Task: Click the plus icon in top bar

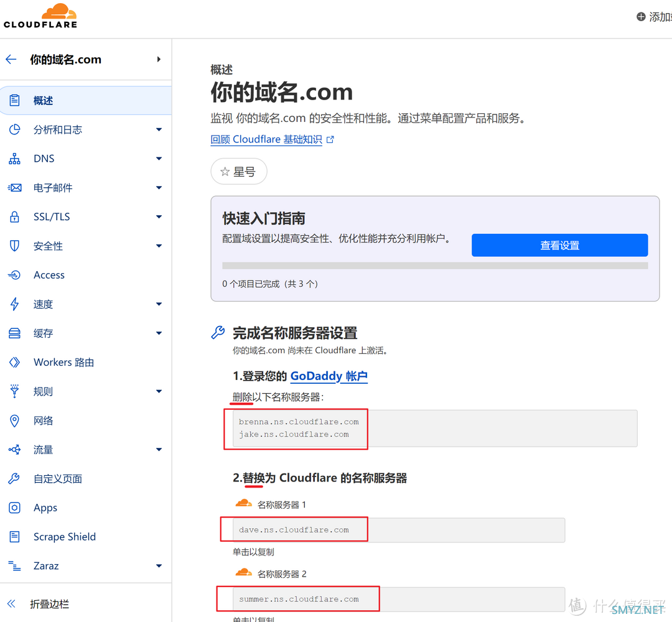Action: [x=641, y=17]
